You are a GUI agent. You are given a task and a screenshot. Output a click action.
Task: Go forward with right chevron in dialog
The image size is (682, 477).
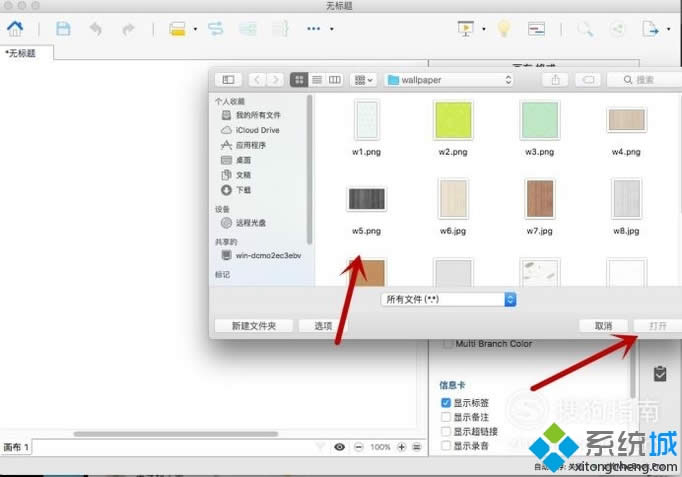275,80
